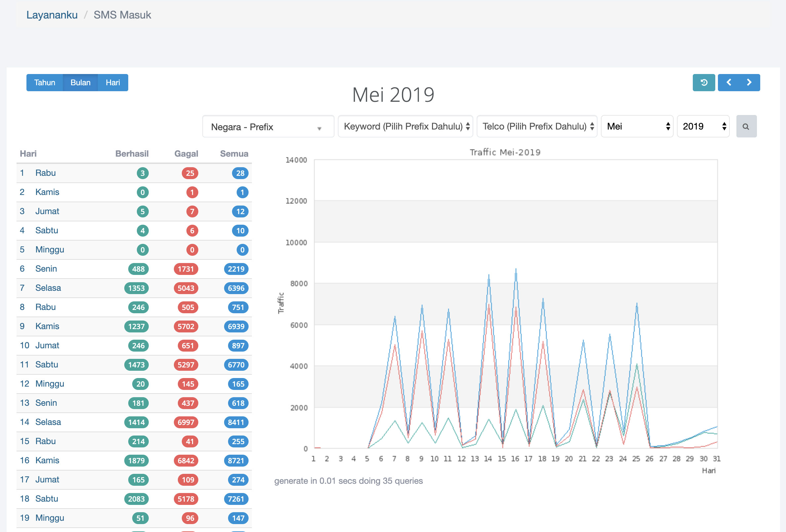Open day 1 Rabu row link
The width and height of the screenshot is (786, 532).
(x=45, y=173)
